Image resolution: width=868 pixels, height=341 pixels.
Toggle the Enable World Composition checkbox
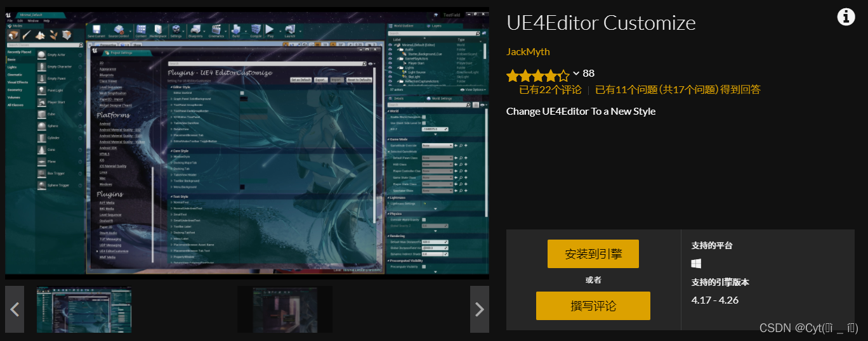424,117
